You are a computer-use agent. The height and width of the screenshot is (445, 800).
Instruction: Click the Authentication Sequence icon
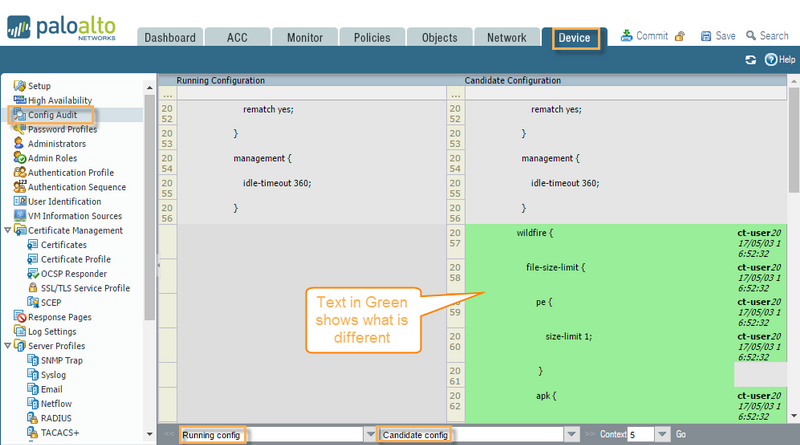pos(19,186)
